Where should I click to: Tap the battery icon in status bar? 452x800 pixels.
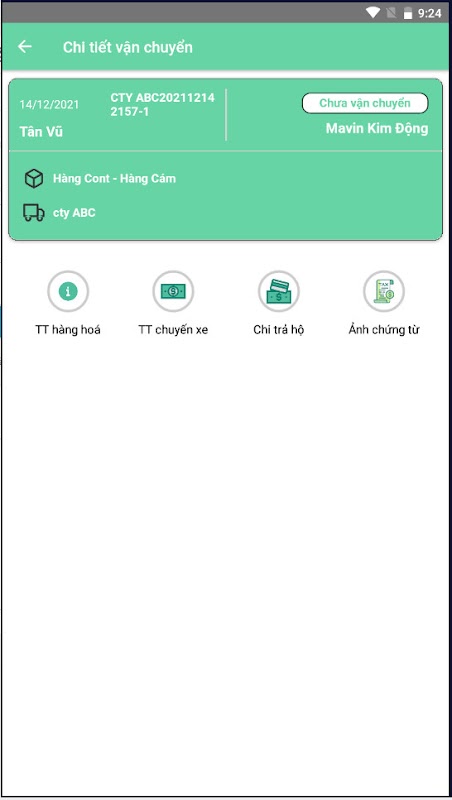pos(408,13)
